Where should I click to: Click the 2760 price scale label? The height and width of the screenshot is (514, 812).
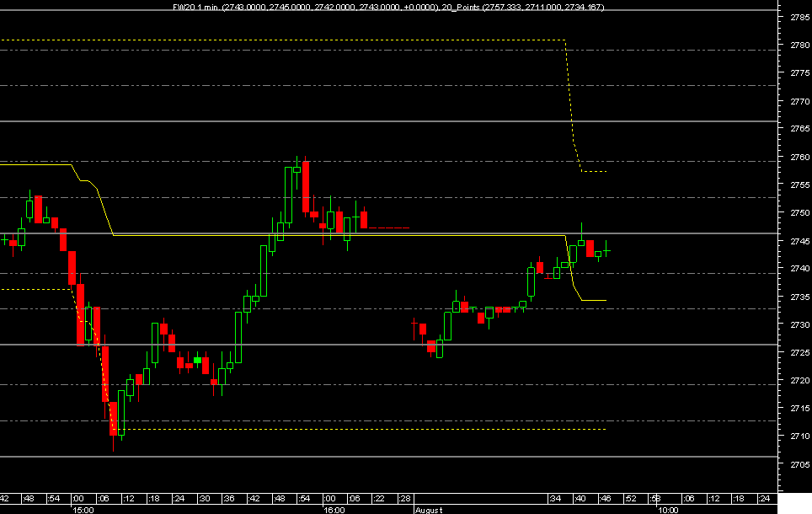click(799, 157)
